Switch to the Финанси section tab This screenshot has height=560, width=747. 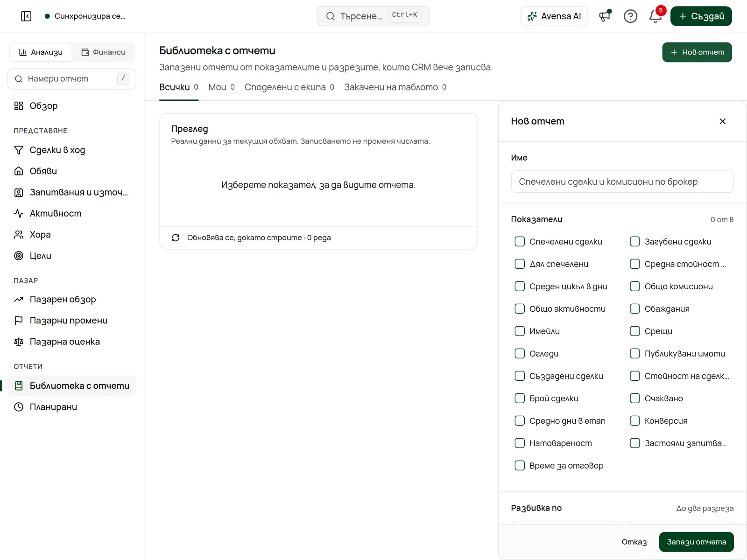click(103, 52)
